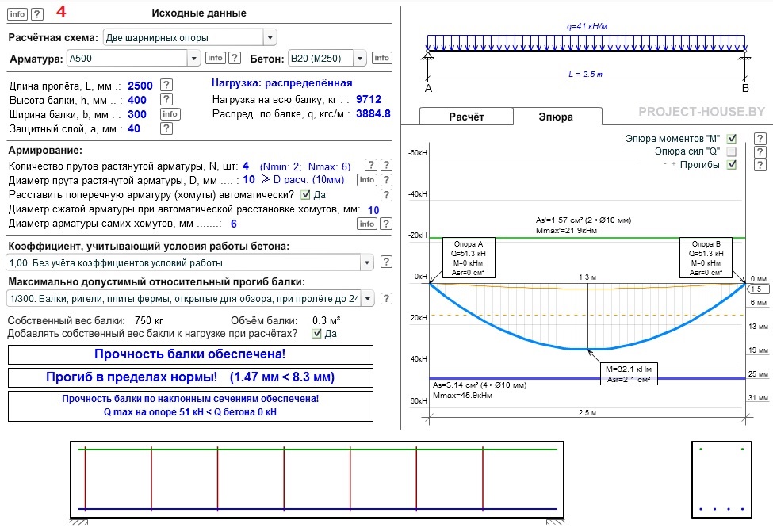Enable the Эпюра сил "Q" checkbox
The height and width of the screenshot is (532, 773).
tap(732, 151)
